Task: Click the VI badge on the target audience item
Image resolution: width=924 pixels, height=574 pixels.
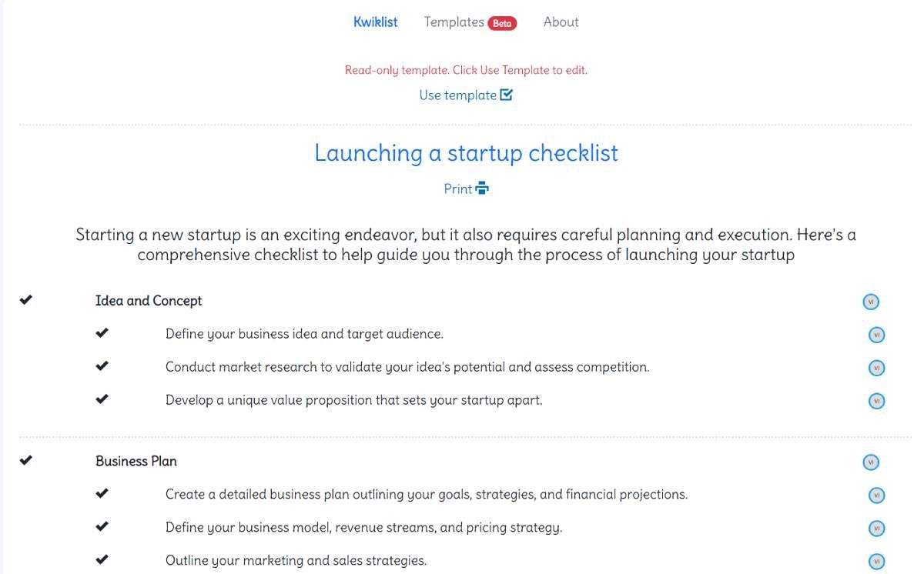Action: (x=877, y=335)
